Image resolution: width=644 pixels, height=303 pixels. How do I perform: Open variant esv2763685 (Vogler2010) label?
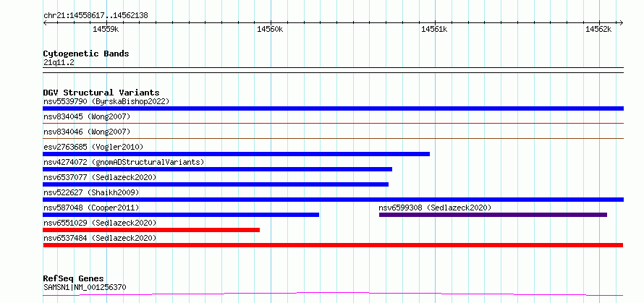coord(93,147)
